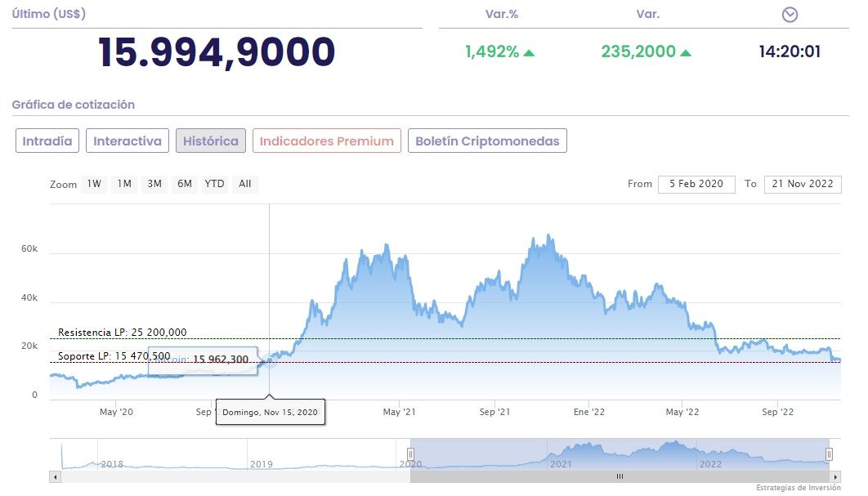Zoom chart to YTD
The width and height of the screenshot is (868, 496).
[x=214, y=184]
